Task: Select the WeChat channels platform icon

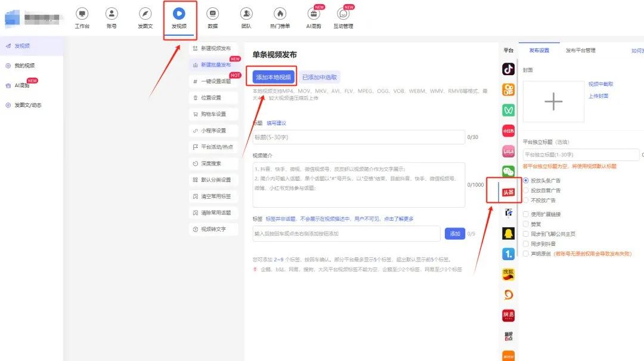Action: pos(509,172)
